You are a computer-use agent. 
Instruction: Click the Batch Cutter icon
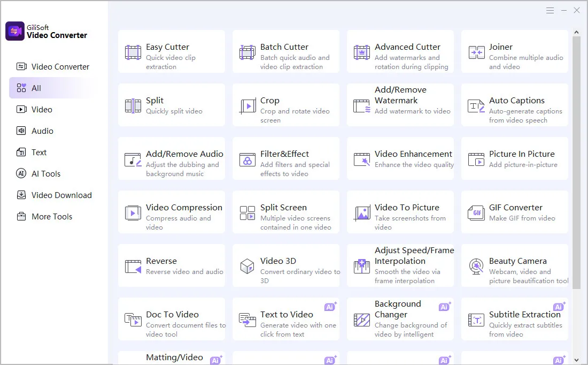[x=247, y=52]
